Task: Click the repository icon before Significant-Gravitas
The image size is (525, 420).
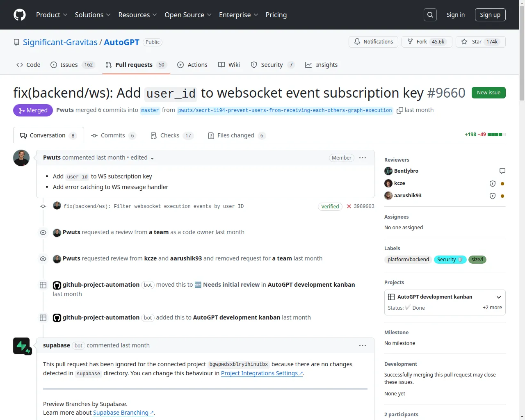Action: (16, 42)
